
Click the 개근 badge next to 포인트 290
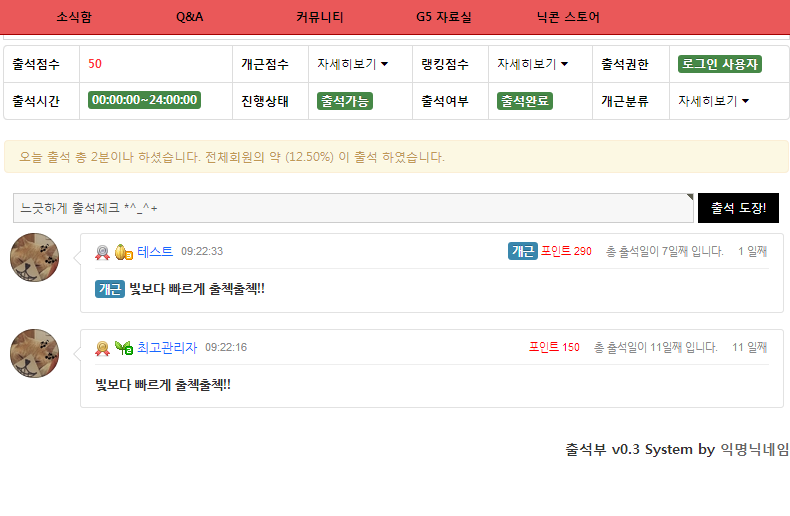click(x=522, y=251)
